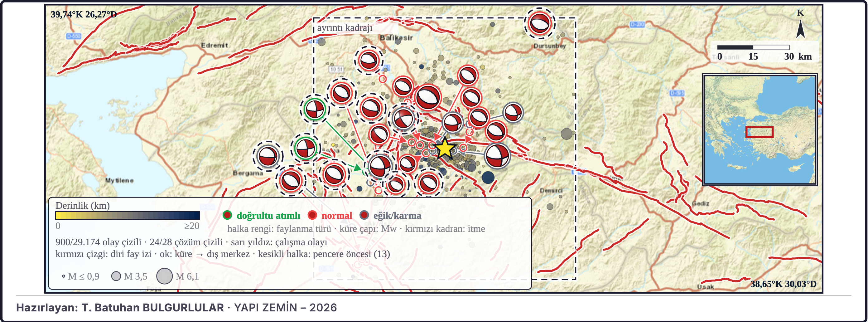Click the green strike-slip legend symbol

[x=228, y=215]
